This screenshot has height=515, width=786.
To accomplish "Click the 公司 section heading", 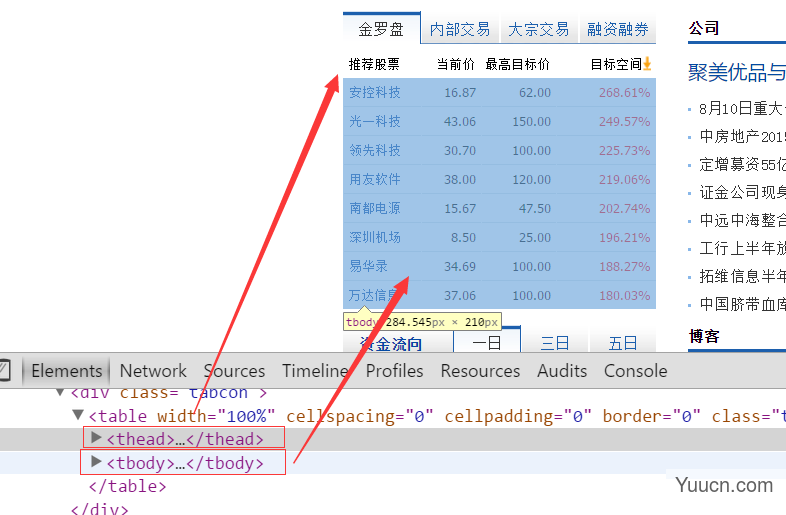I will pyautogui.click(x=704, y=28).
